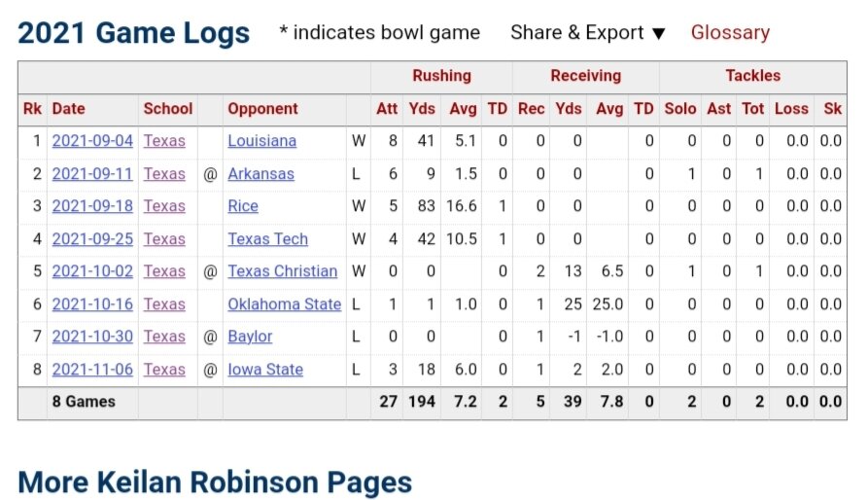
Task: Open the Louisiana opponent link
Action: click(261, 141)
